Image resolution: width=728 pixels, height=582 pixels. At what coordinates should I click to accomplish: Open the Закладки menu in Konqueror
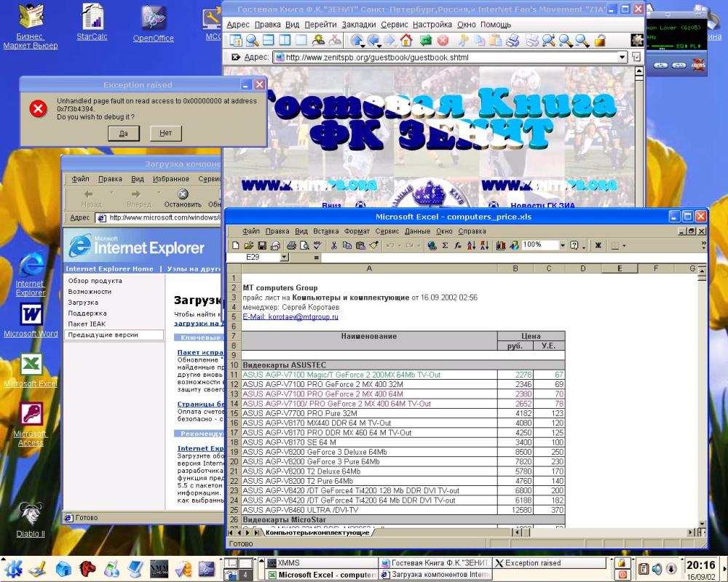coord(358,25)
